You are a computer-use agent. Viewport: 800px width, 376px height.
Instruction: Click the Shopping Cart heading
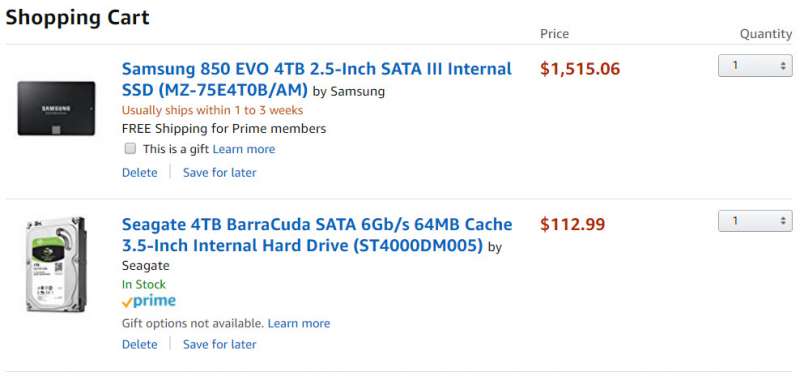[78, 17]
